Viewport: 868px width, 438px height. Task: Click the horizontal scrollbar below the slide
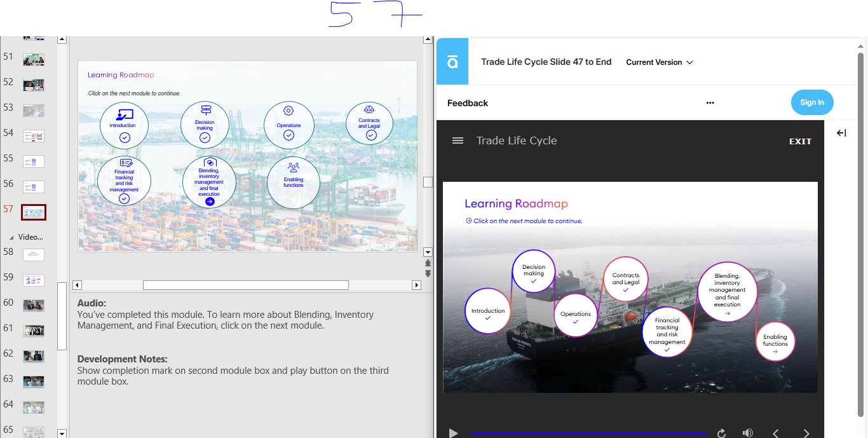click(x=245, y=285)
